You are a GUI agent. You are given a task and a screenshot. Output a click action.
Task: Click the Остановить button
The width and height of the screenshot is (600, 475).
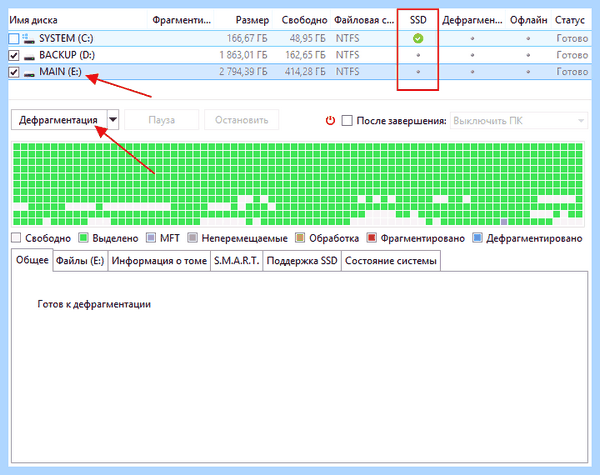click(241, 120)
